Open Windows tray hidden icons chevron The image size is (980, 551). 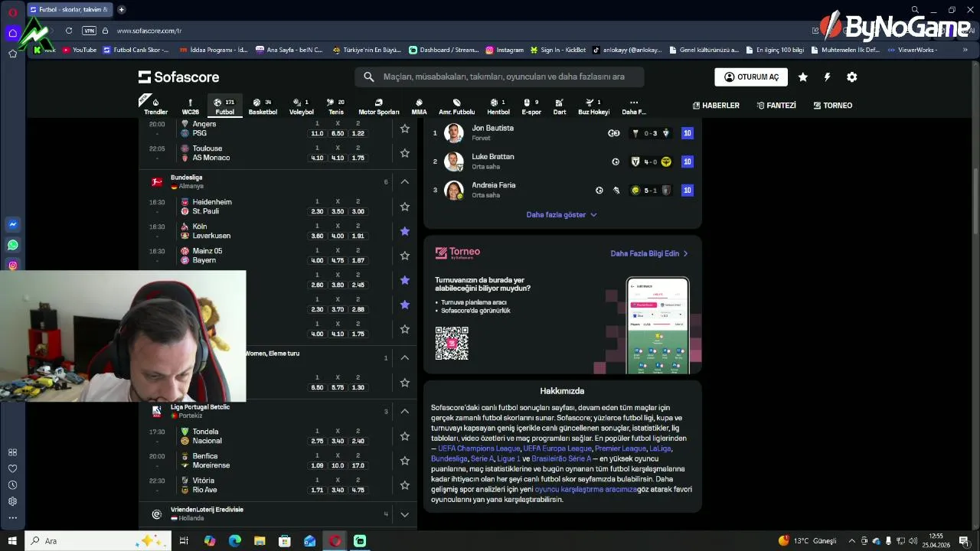pyautogui.click(x=851, y=541)
